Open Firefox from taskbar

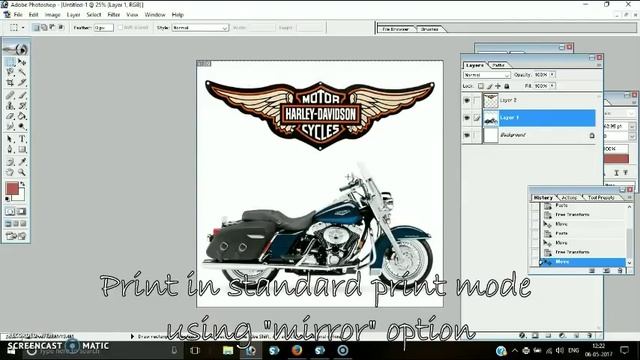point(297,350)
